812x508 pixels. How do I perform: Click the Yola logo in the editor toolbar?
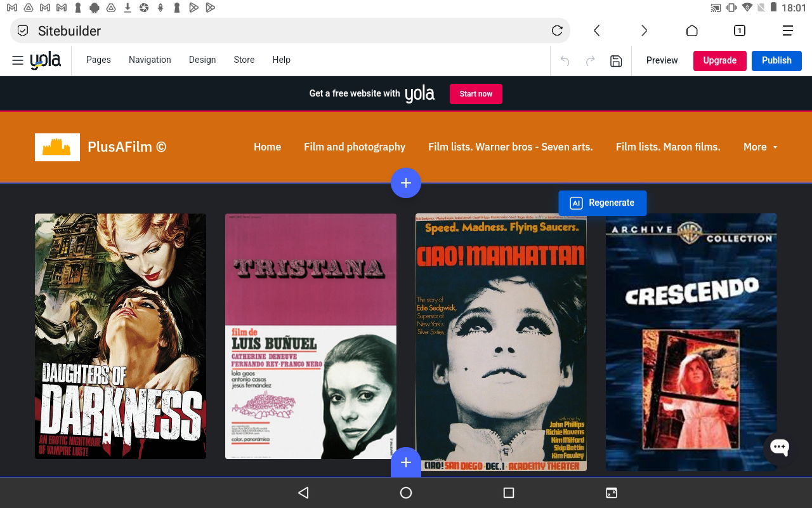tap(46, 60)
